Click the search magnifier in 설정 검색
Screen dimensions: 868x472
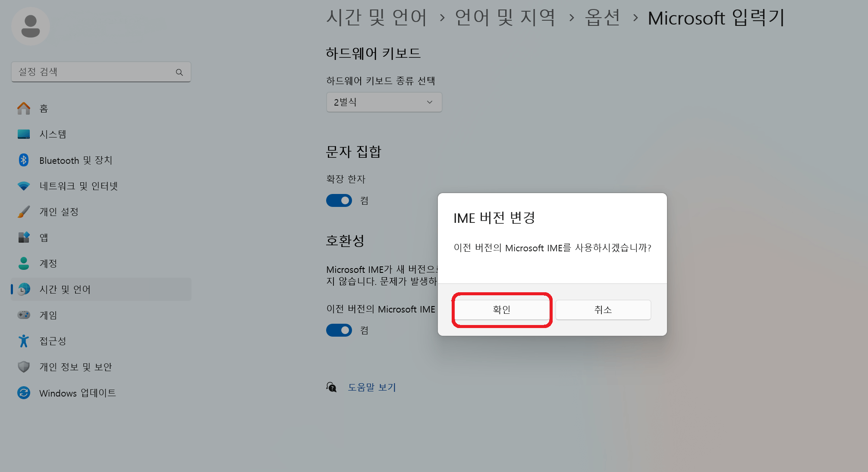click(179, 72)
